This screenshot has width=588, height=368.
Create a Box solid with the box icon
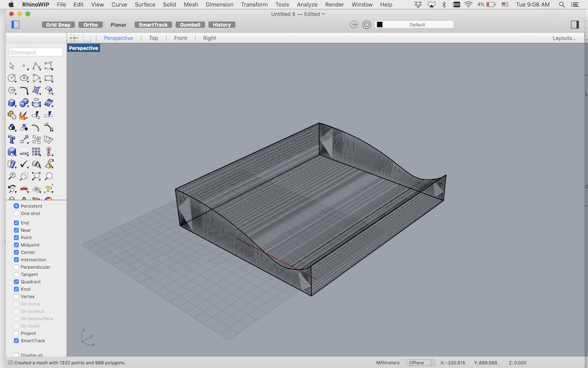click(x=12, y=103)
